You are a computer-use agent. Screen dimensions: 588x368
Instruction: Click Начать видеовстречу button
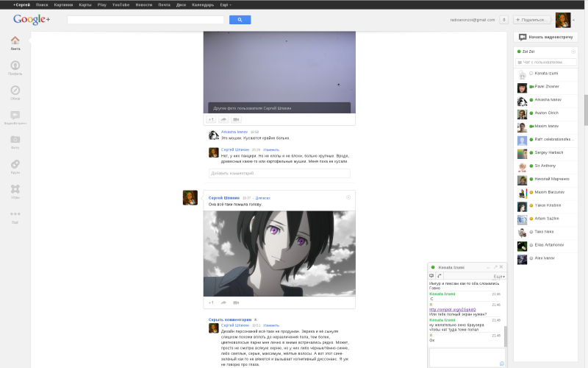tap(545, 38)
